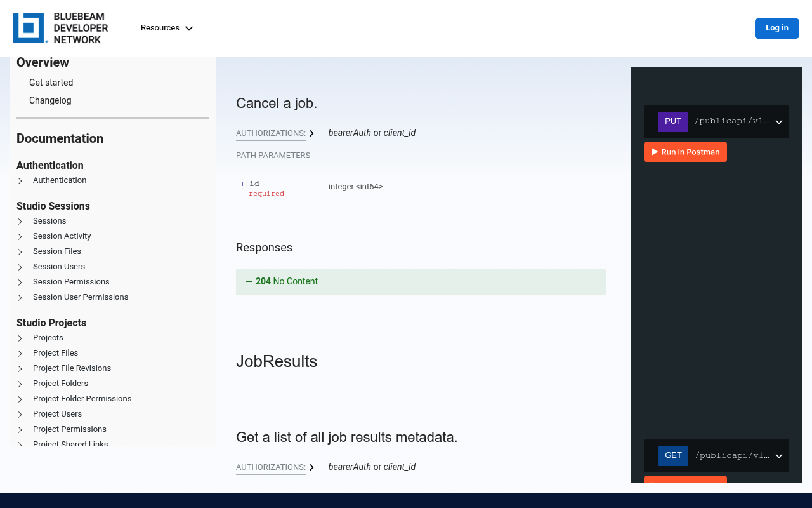The width and height of the screenshot is (812, 508).
Task: Click the integer <int64> type text
Action: 356,187
